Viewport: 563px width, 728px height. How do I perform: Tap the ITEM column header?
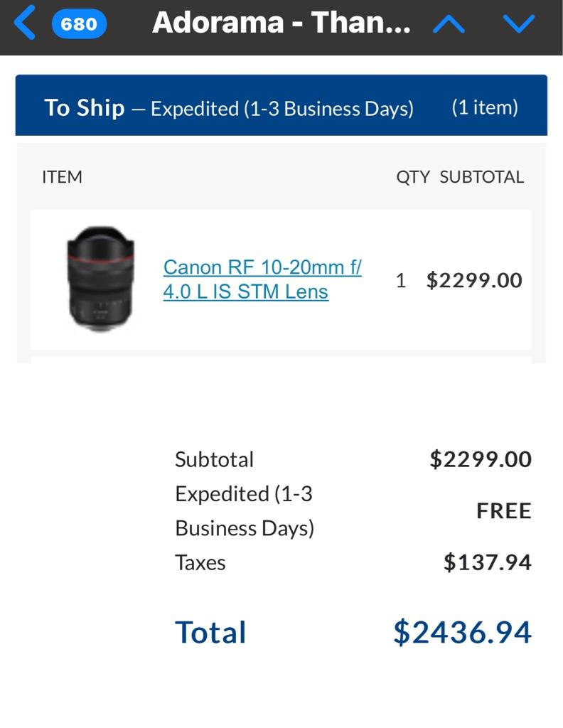[x=62, y=177]
